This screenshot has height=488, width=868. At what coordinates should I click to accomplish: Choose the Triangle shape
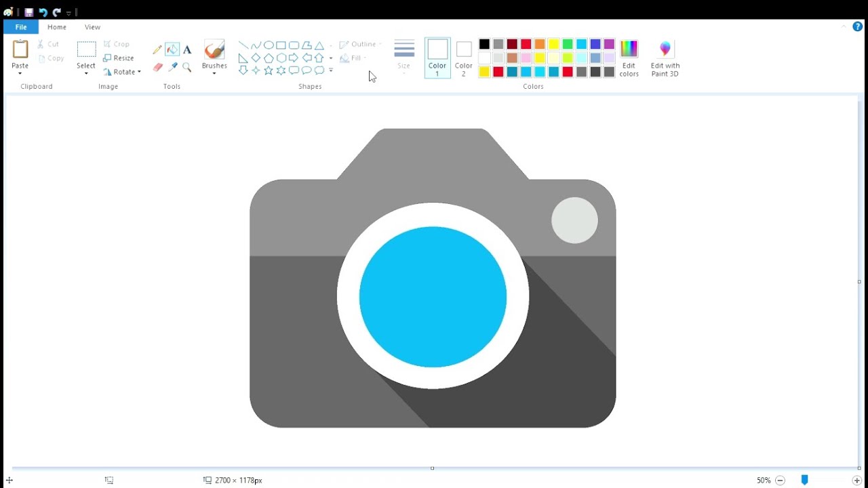(319, 45)
